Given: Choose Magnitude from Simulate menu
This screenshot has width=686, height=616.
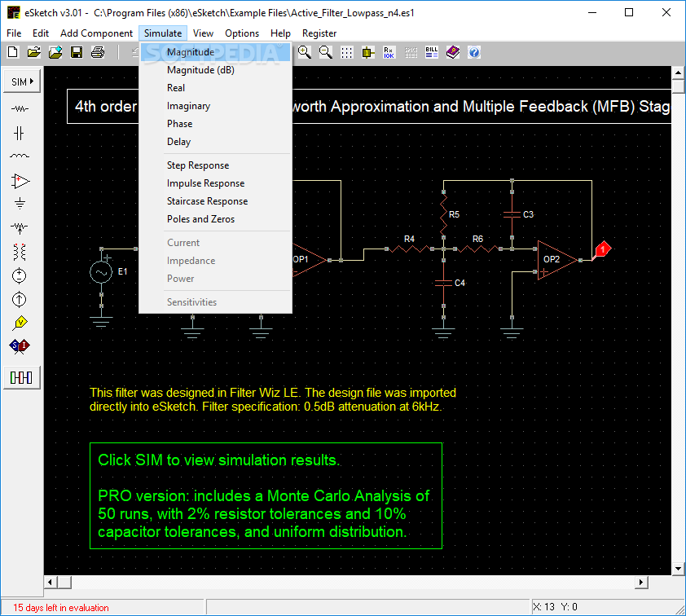Looking at the screenshot, I should [x=215, y=52].
